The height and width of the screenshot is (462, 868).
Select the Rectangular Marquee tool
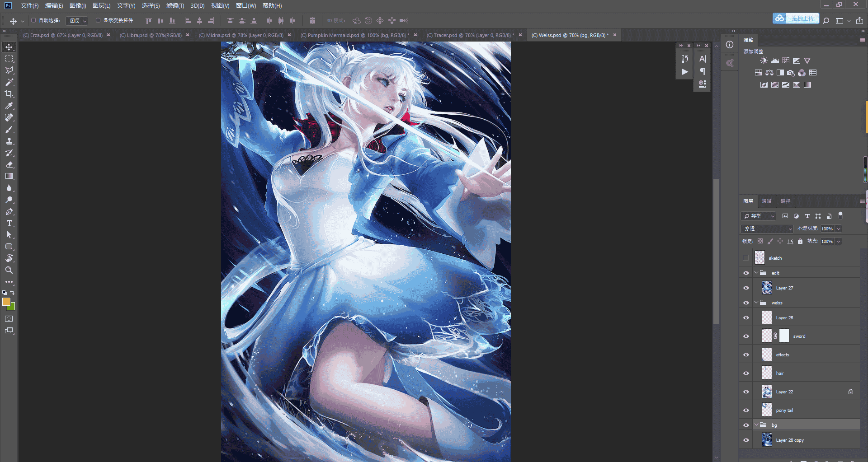(9, 59)
